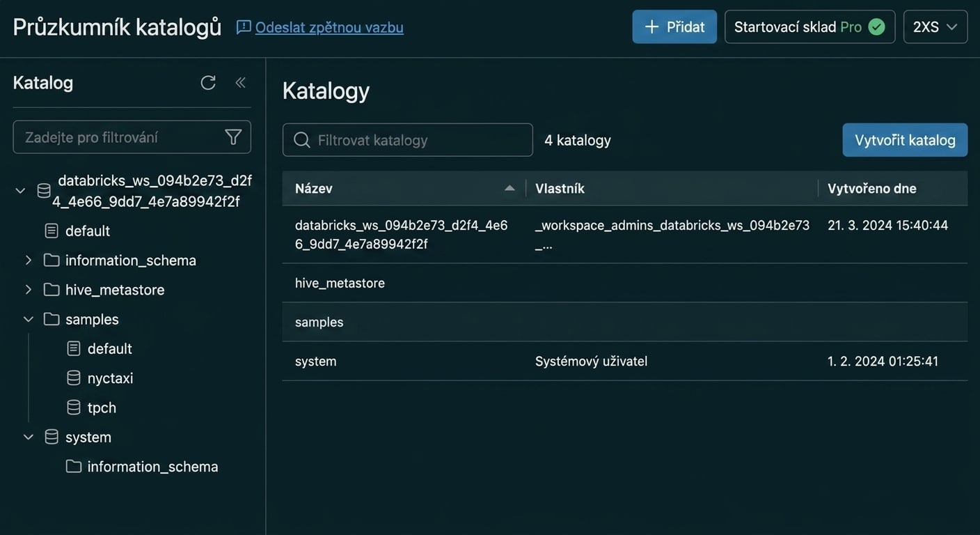Select the hive_metastore tree label
Image resolution: width=980 pixels, height=535 pixels.
coord(115,290)
